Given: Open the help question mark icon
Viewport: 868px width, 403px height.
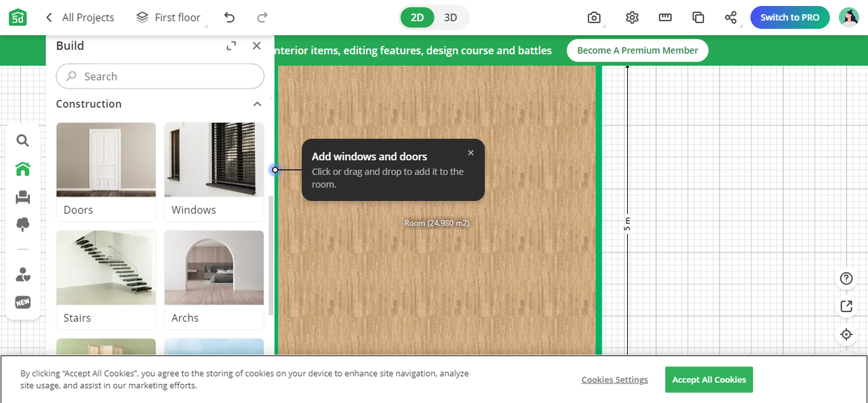Looking at the screenshot, I should 846,278.
